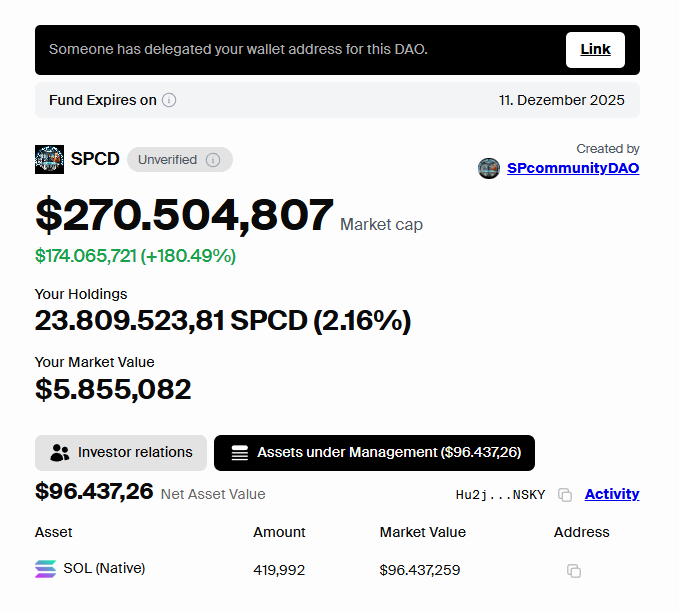Click the Asset column header
This screenshot has height=611, width=679.
[54, 532]
